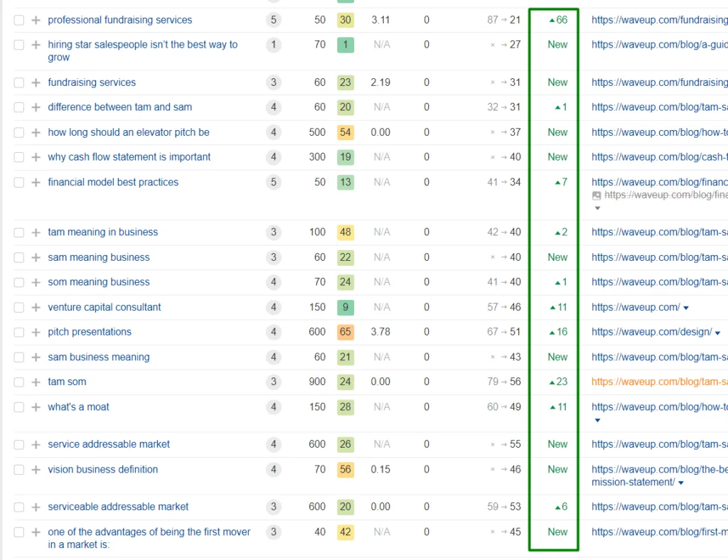This screenshot has height=560, width=728.
Task: Open the 'fundraising services' keyword link with volume 60
Action: 92,82
